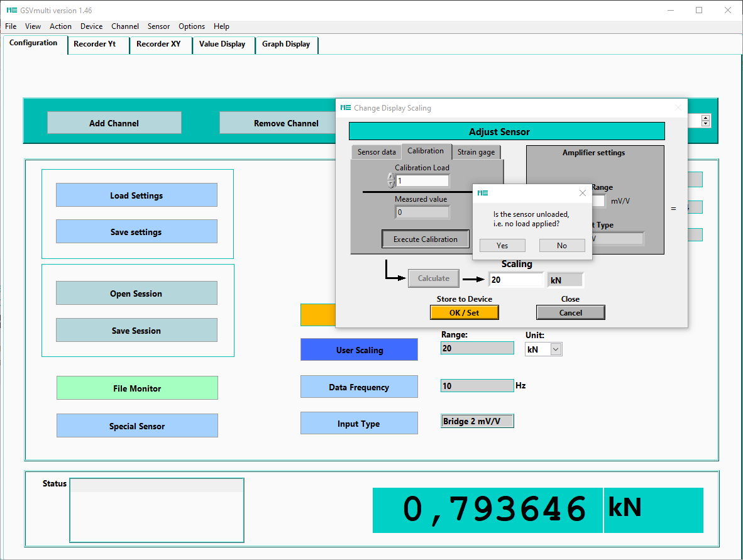
Task: Click Yes in the sensor unloaded prompt
Action: [x=502, y=246]
